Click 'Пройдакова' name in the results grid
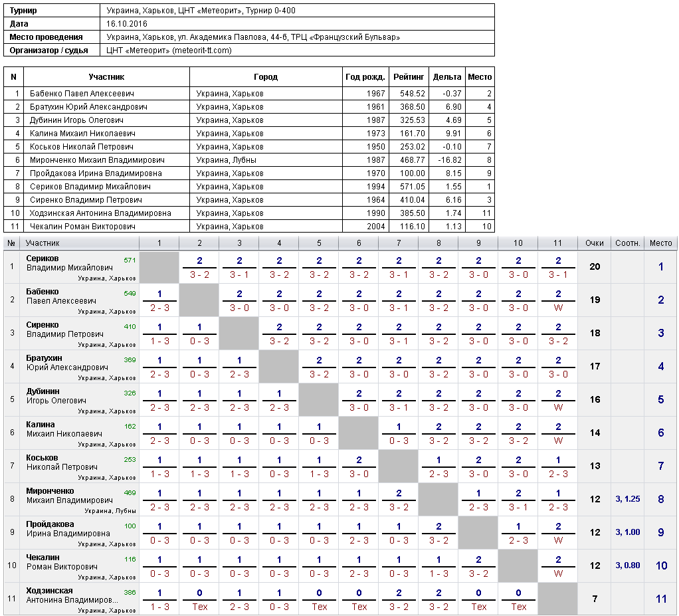 click(x=50, y=524)
